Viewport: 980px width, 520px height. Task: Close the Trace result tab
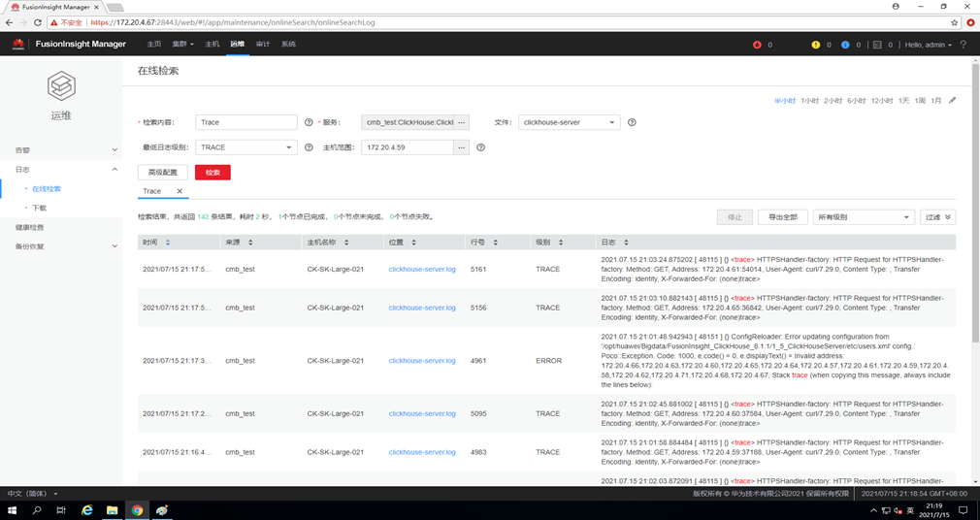(x=180, y=191)
